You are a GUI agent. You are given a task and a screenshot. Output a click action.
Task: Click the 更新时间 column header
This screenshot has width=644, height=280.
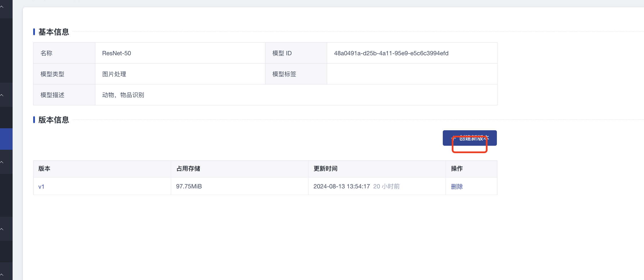[325, 169]
